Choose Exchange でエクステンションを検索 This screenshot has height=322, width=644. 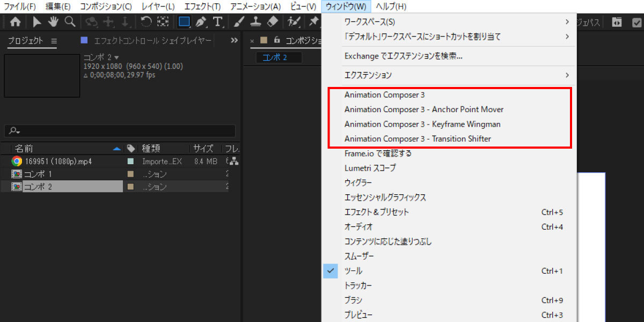coord(449,56)
